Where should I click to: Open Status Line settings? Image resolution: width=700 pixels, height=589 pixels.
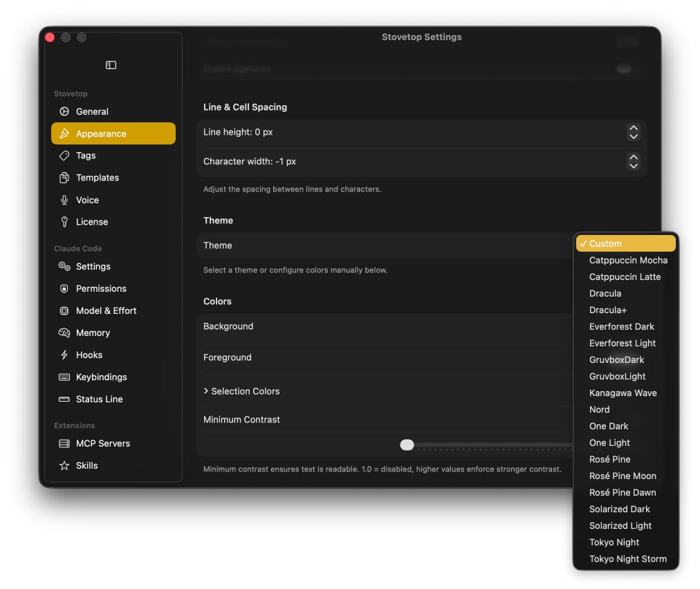pyautogui.click(x=113, y=399)
